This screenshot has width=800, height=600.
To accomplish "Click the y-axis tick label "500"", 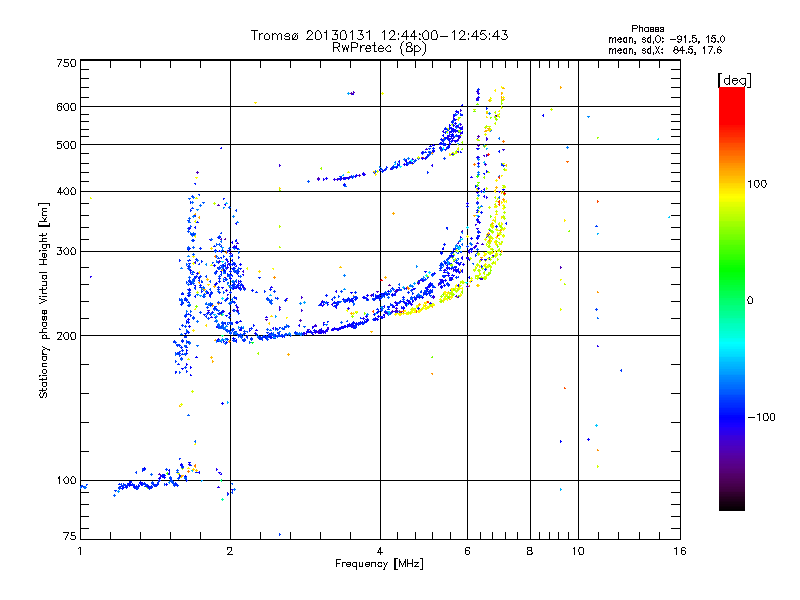I will pyautogui.click(x=66, y=145).
